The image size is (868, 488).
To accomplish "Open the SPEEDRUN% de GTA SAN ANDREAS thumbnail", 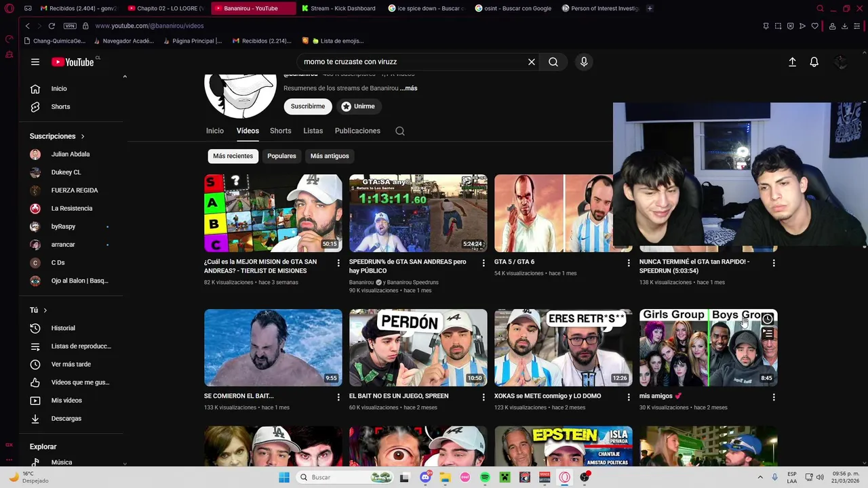I will click(418, 213).
